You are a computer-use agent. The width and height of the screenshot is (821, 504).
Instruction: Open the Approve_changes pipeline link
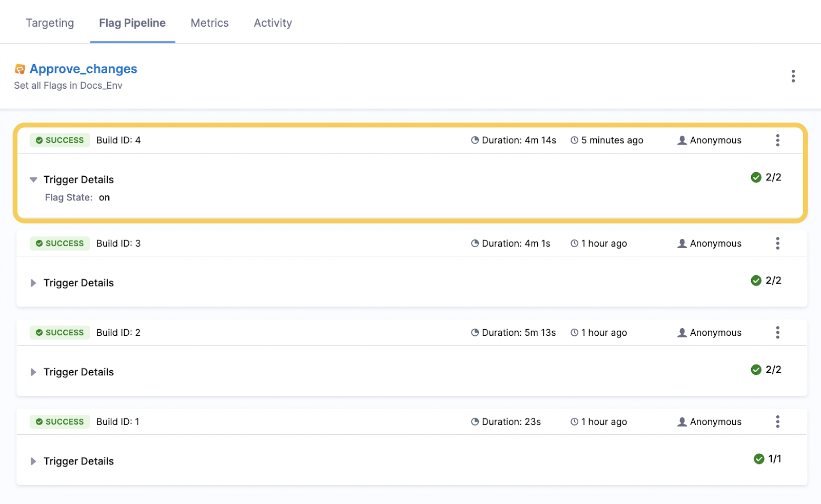[84, 68]
